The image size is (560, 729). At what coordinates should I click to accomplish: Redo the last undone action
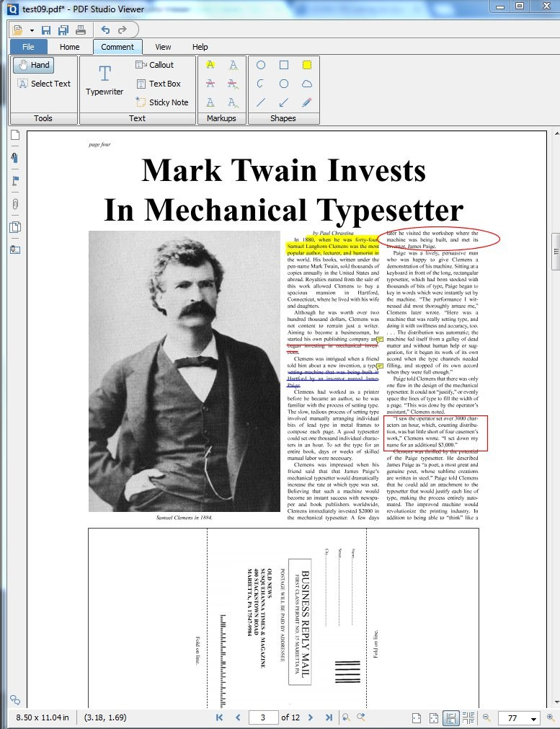click(123, 30)
